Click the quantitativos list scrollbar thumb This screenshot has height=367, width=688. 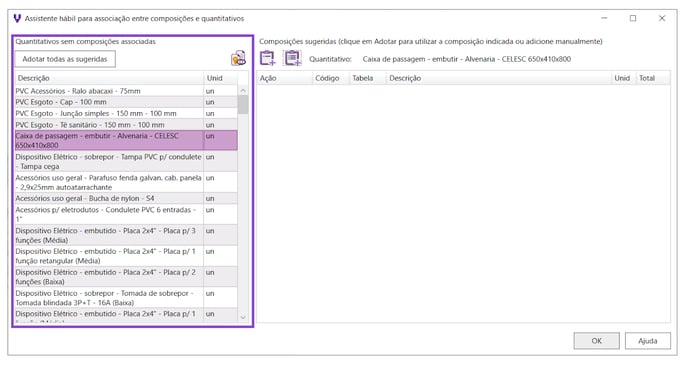pyautogui.click(x=243, y=105)
